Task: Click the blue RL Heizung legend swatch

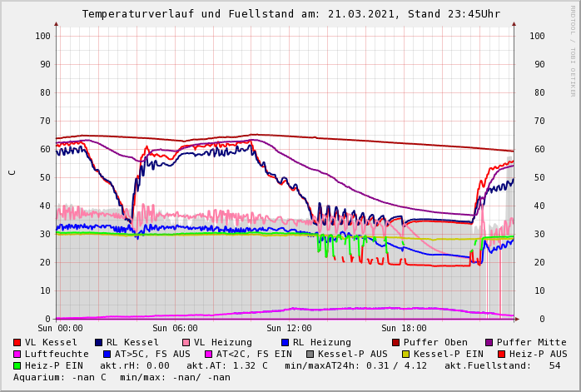Action: tap(285, 342)
